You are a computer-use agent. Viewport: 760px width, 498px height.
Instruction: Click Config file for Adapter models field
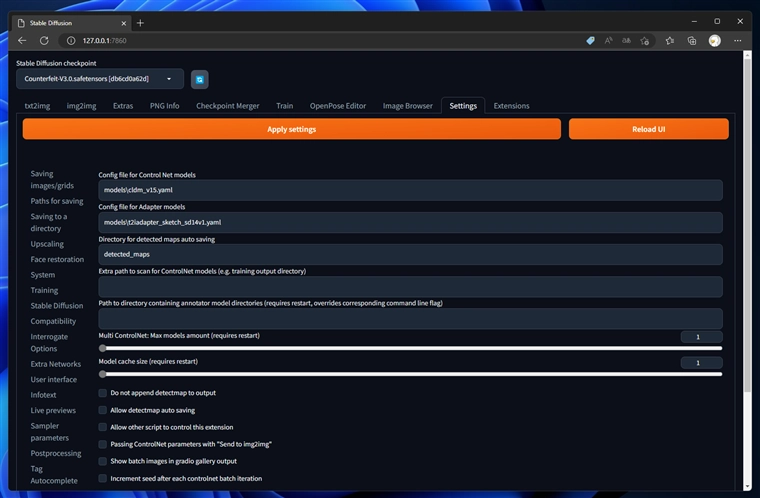[x=411, y=222]
